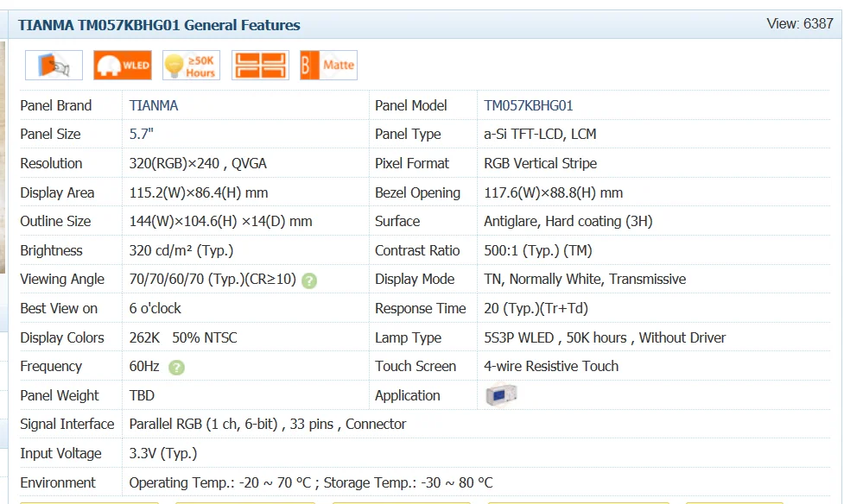Image resolution: width=844 pixels, height=504 pixels.
Task: Click the 144(W)×104.6(H) ×14(D) mm outline size
Action: [220, 221]
